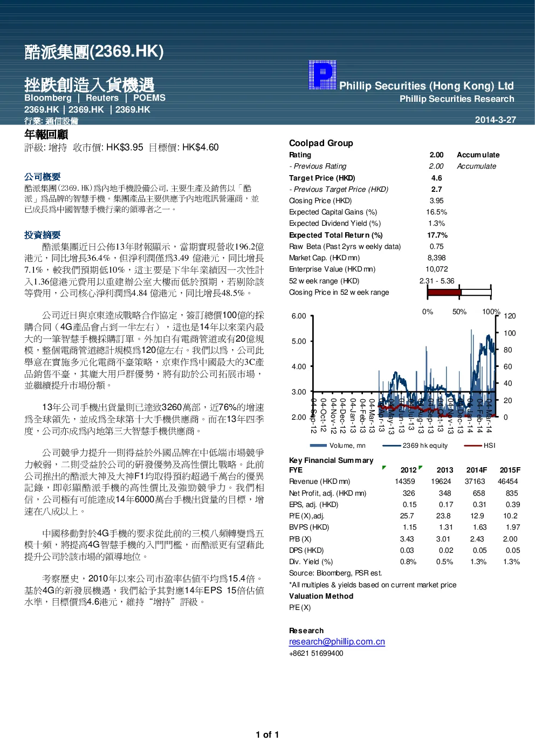
Task: Click the Market Cap value 8,398
Action: tap(437, 258)
